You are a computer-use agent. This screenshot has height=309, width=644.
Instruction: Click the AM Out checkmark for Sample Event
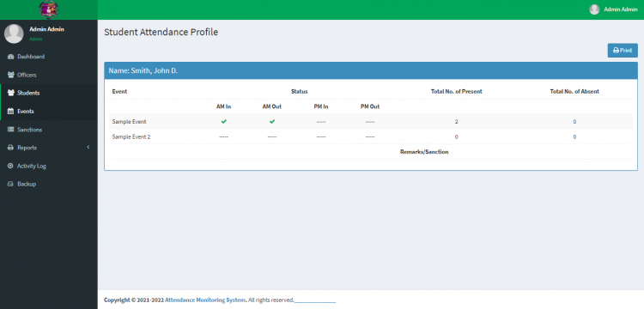272,122
